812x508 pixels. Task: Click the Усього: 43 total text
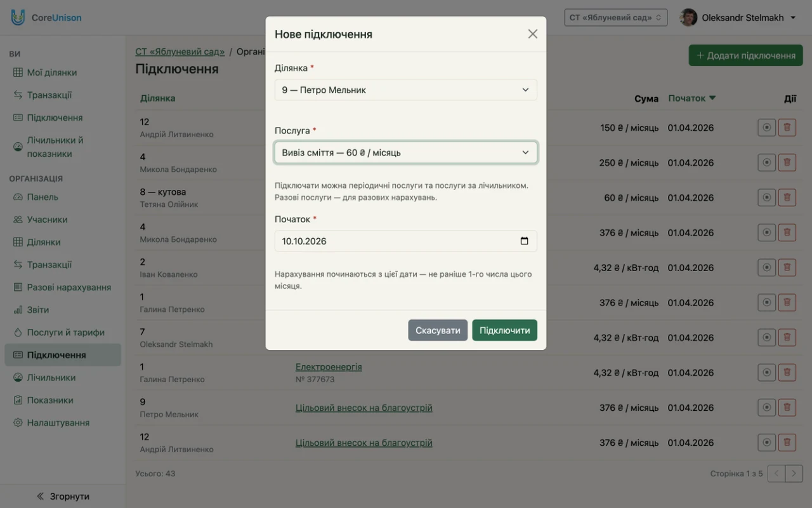(155, 474)
